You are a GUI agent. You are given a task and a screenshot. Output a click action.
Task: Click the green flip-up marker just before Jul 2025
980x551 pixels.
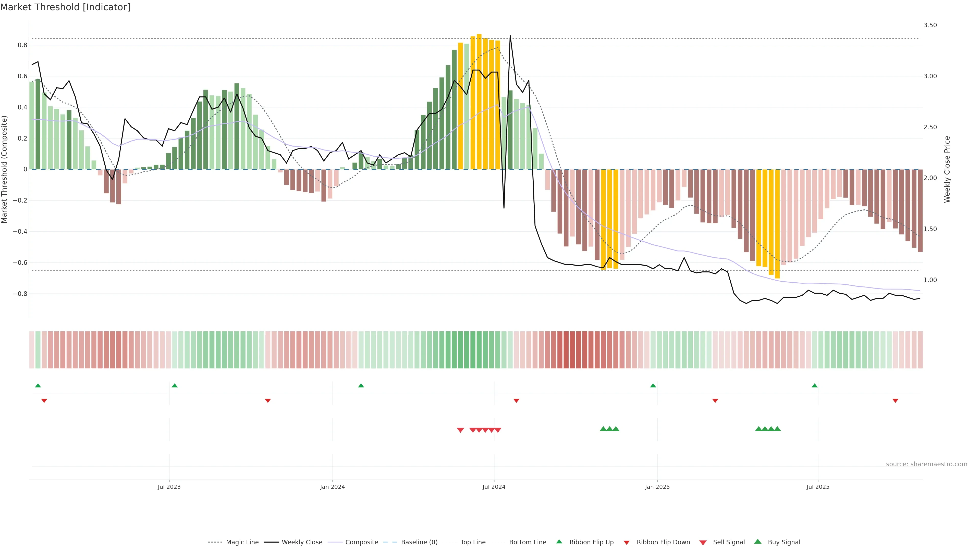pyautogui.click(x=815, y=386)
